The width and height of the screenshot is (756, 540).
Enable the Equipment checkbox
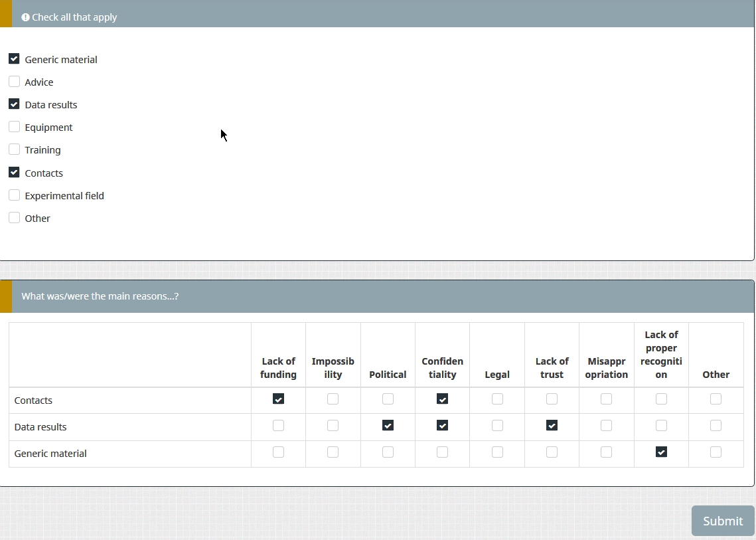click(14, 127)
